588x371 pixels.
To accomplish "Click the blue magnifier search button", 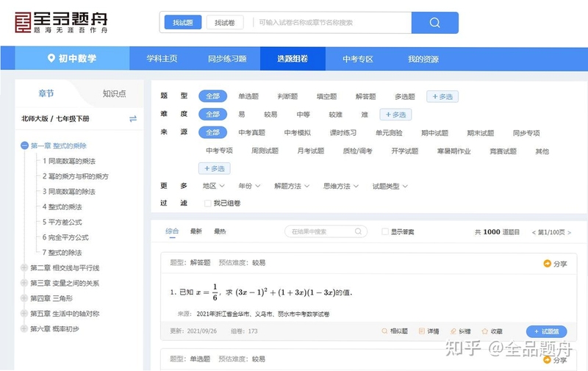I will 434,23.
